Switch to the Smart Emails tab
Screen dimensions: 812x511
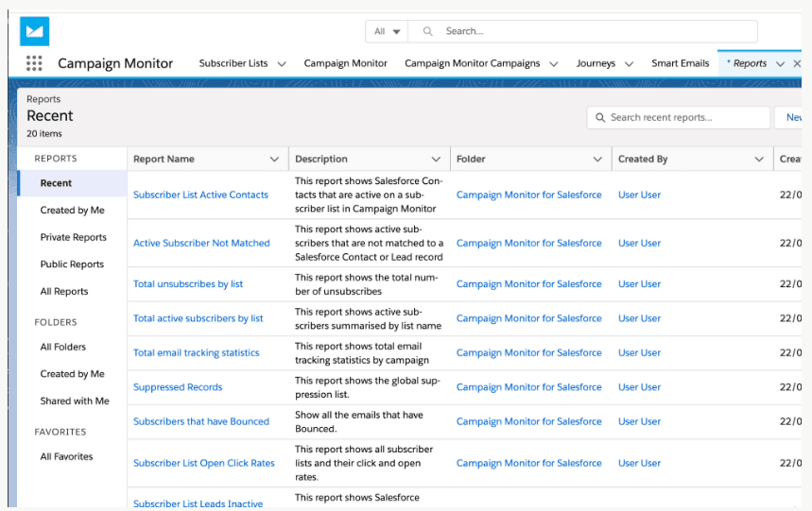click(680, 63)
